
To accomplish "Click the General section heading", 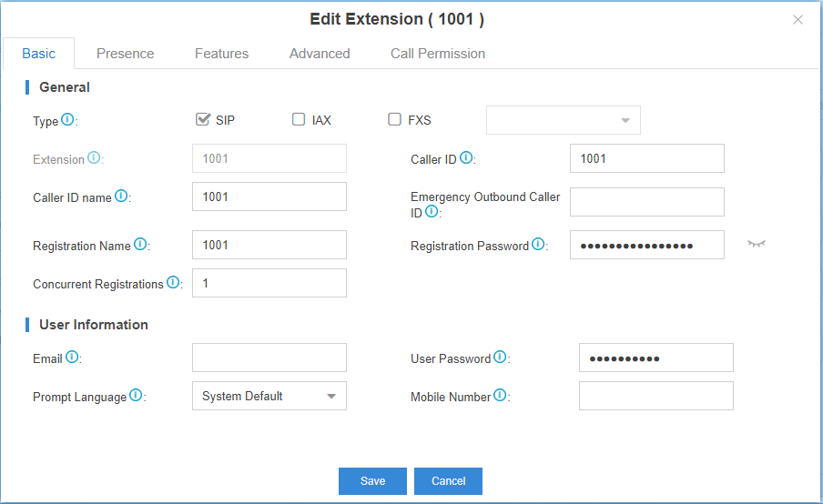I will (x=65, y=87).
